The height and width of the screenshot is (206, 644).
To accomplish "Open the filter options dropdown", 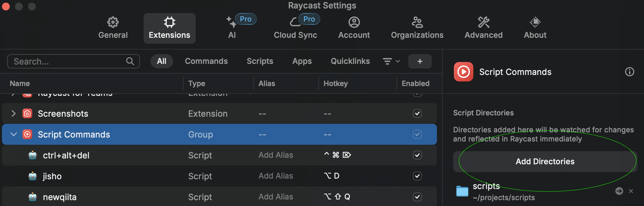I will pyautogui.click(x=391, y=61).
